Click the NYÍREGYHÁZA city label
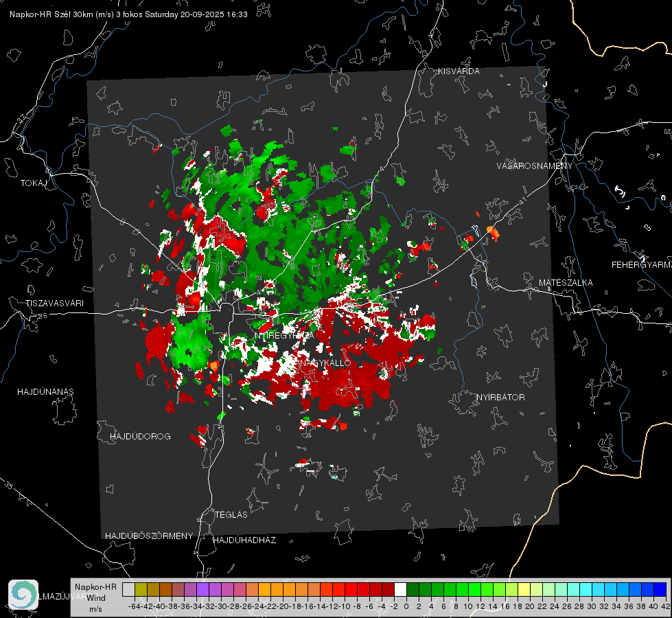Screen dimensions: 672x618 (x=285, y=335)
